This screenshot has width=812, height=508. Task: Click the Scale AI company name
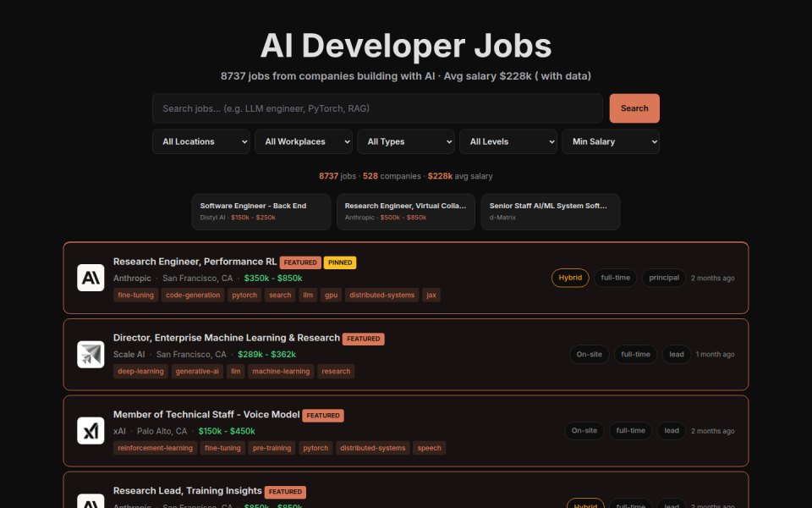tap(129, 355)
